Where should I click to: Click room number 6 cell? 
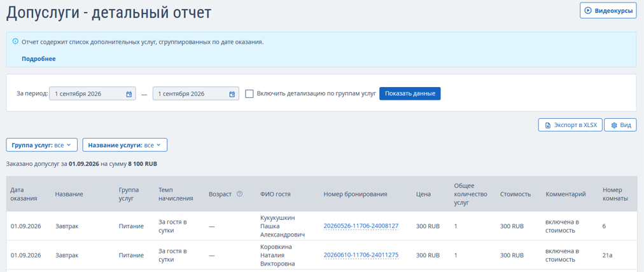click(x=604, y=226)
